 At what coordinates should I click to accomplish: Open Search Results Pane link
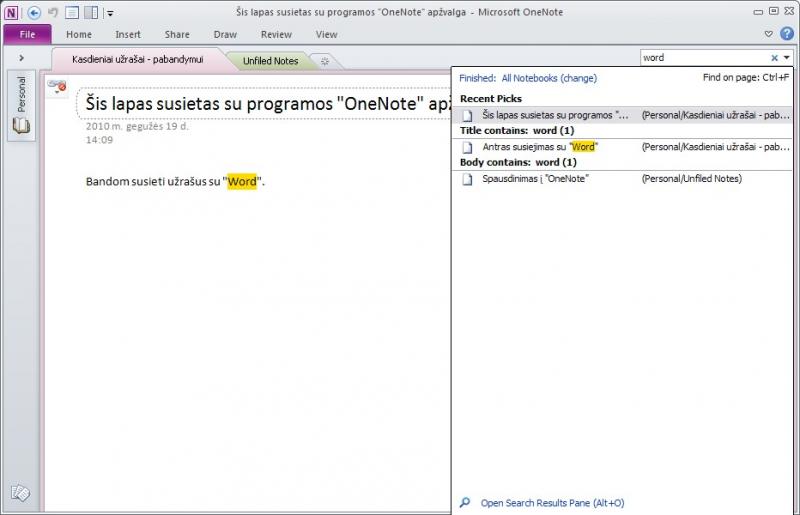(x=552, y=503)
